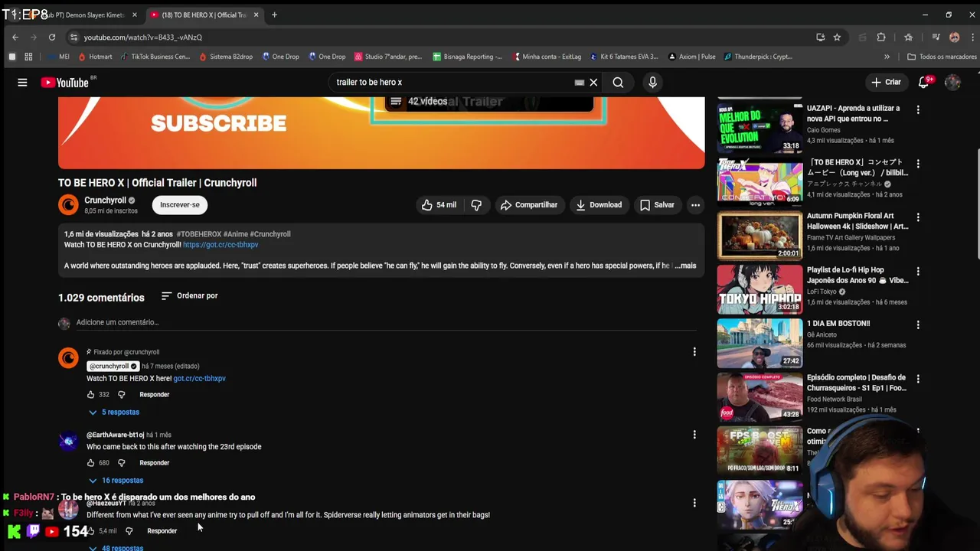This screenshot has width=980, height=551.
Task: Open the Episódio completo Desafio de Churrasqueiros title
Action: [857, 383]
